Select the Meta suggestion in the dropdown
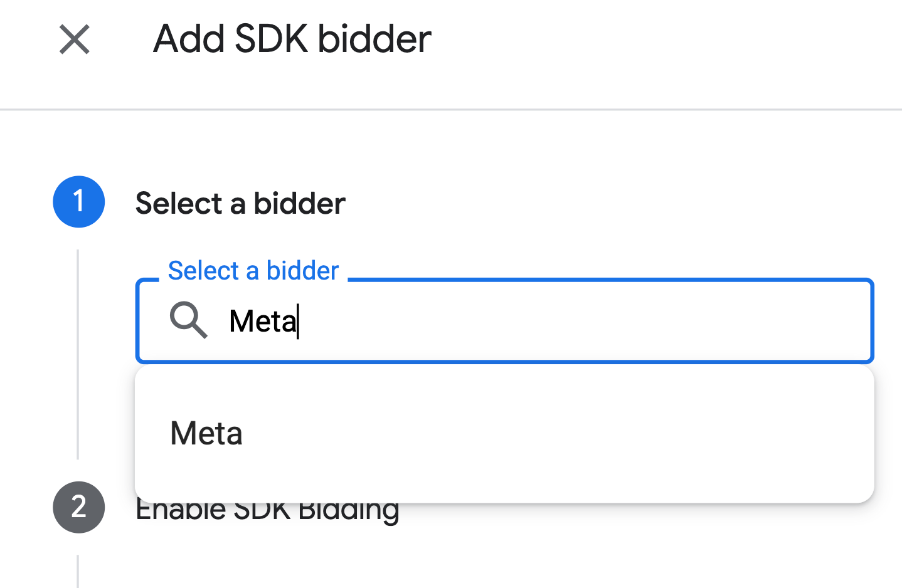Viewport: 902px width, 588px height. (206, 433)
